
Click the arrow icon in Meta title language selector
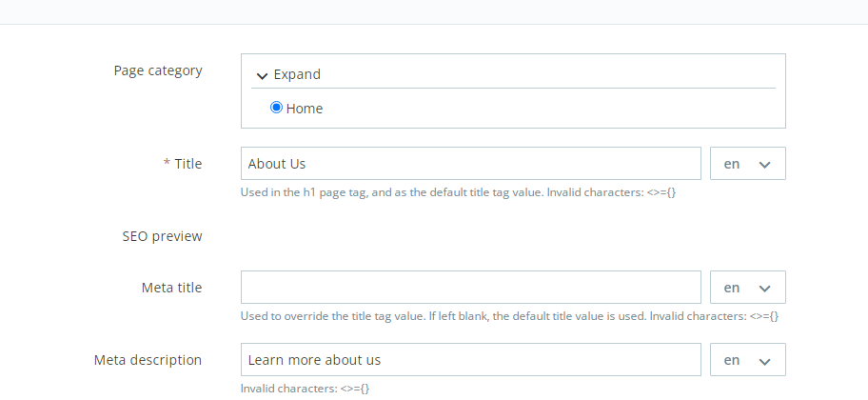[764, 289]
